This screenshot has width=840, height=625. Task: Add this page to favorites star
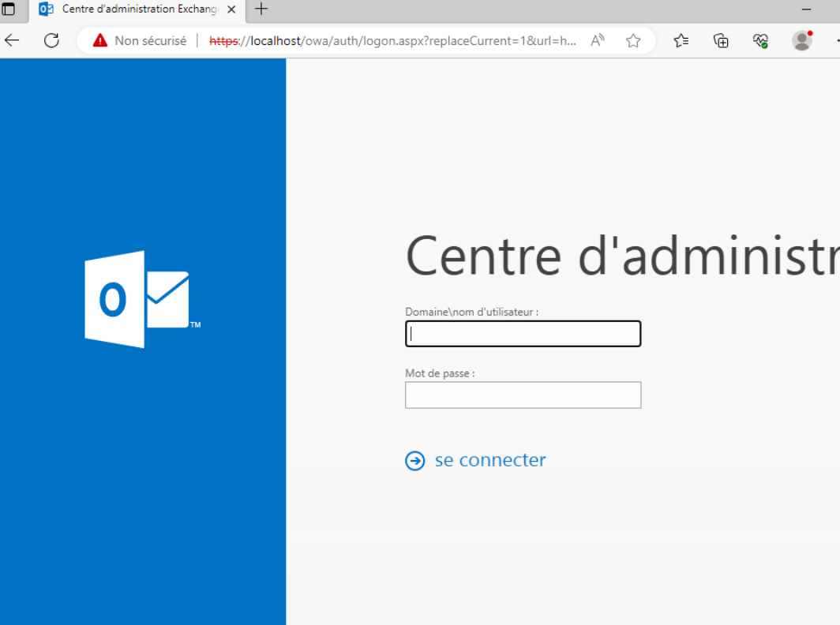[633, 41]
